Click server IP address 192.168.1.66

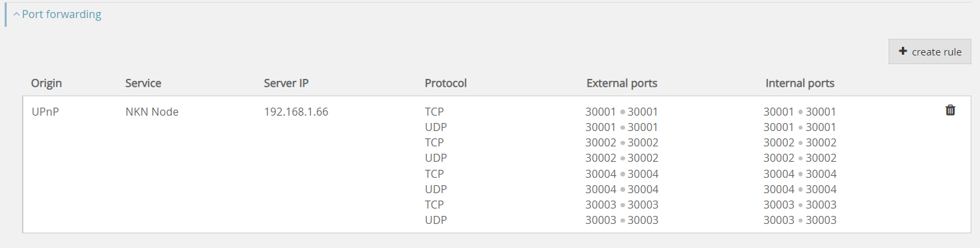coord(296,112)
